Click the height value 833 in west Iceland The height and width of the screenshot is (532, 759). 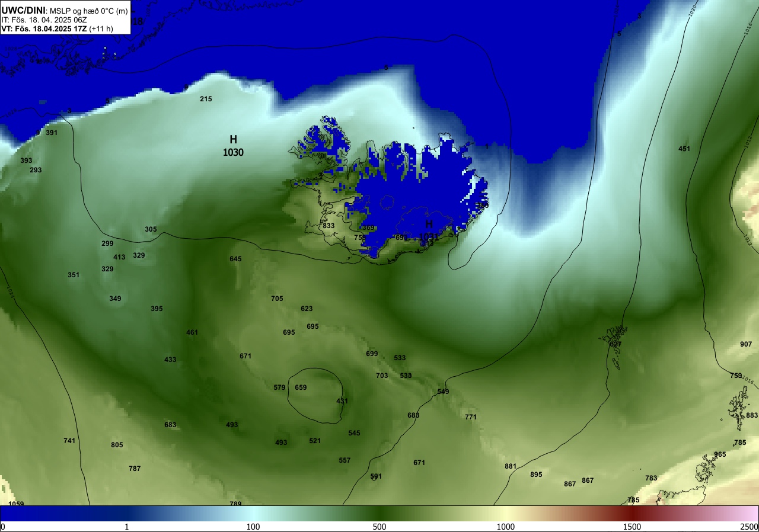[x=329, y=226]
